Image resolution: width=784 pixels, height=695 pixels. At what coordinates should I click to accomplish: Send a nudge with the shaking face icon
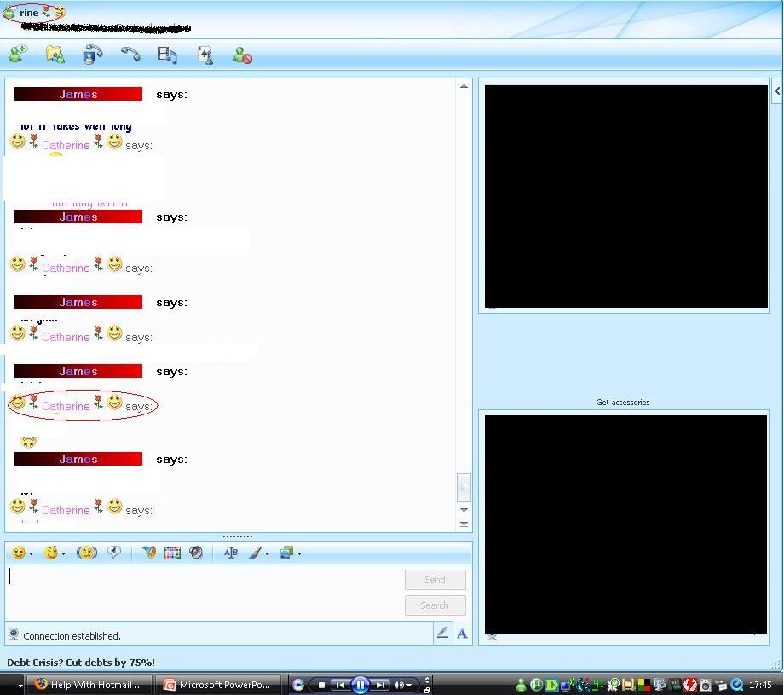86,553
